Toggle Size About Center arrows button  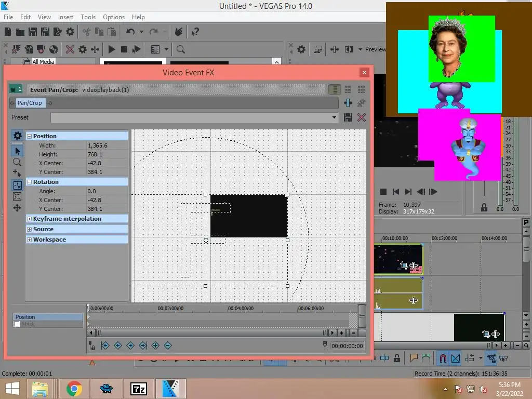point(17,208)
